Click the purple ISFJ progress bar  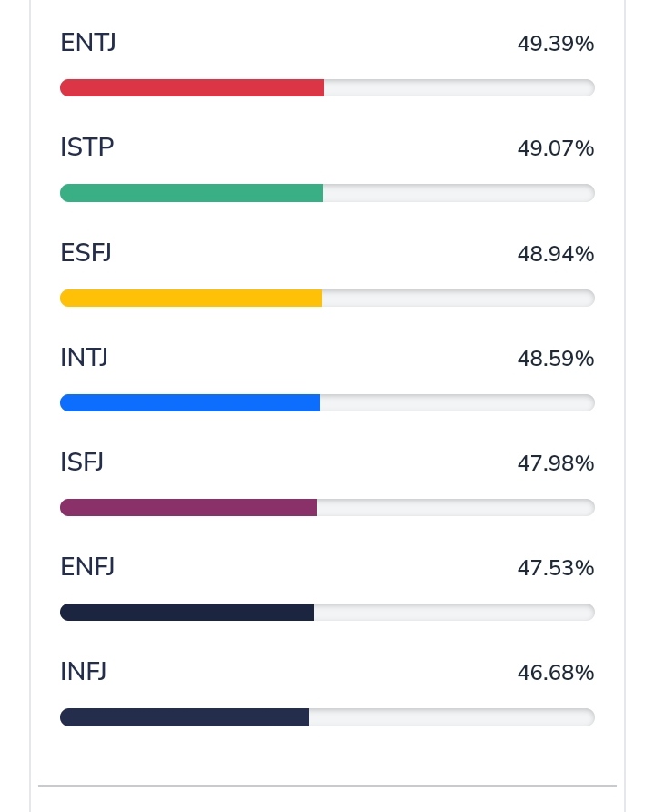point(327,508)
